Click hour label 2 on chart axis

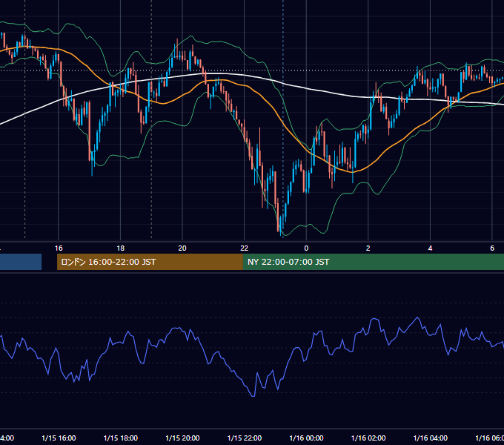click(x=368, y=248)
